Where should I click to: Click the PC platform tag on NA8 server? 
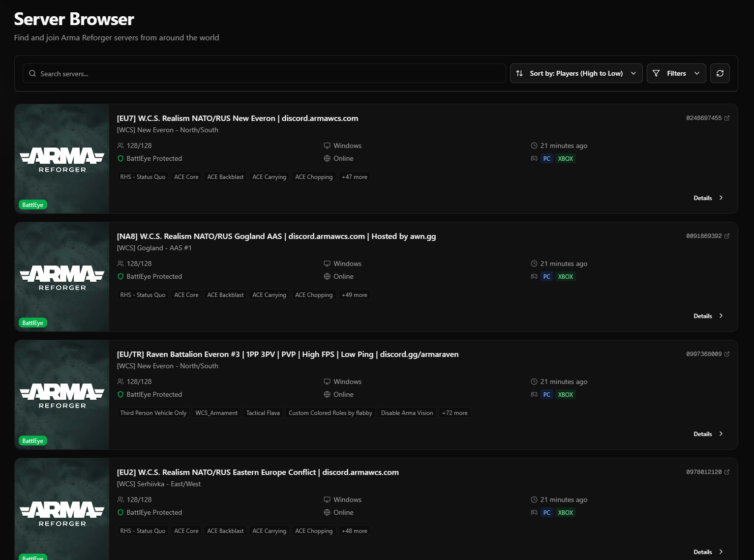click(x=546, y=277)
